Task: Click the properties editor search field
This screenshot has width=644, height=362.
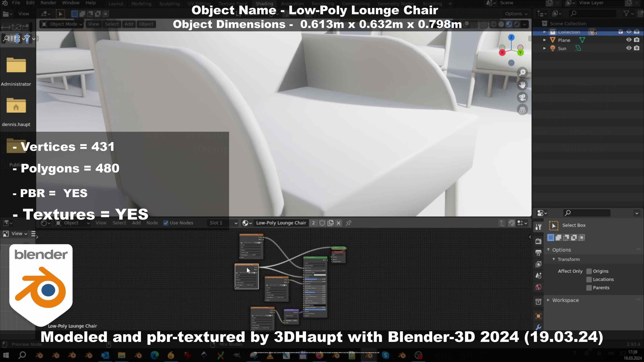Action: [586, 213]
